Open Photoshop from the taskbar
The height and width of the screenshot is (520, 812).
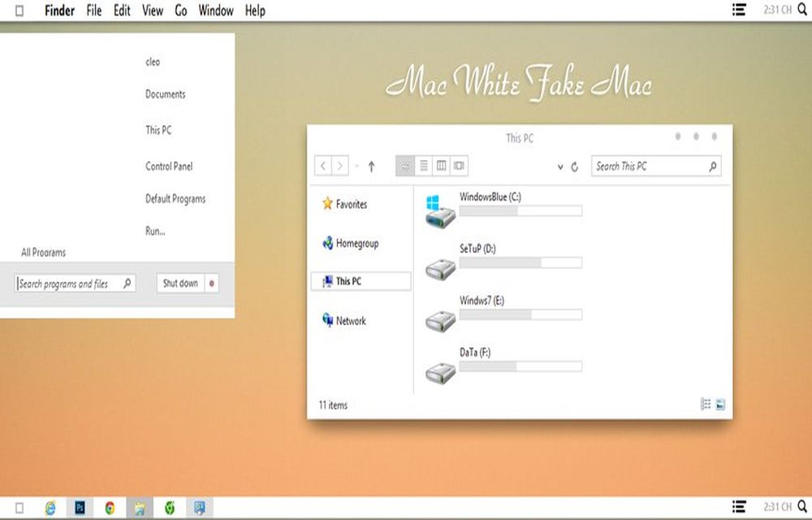pyautogui.click(x=80, y=508)
